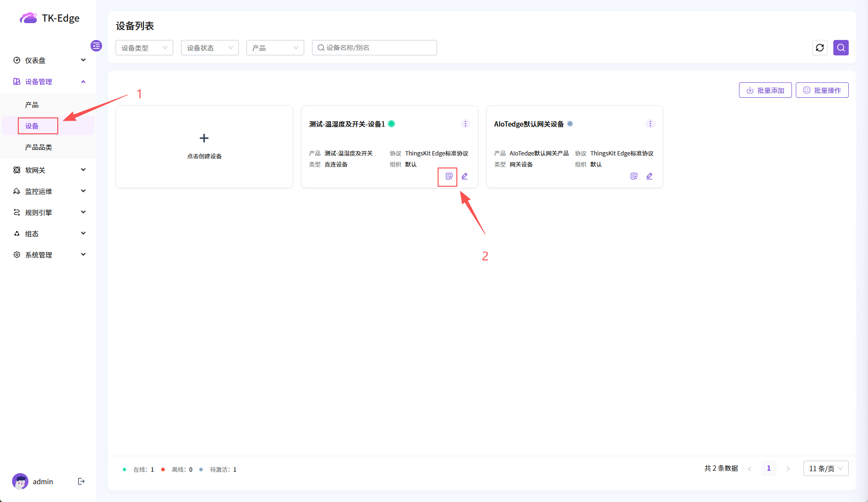This screenshot has width=868, height=502.
Task: Click edit pencil on 测试-温湿度及开关-设备1 card
Action: [465, 176]
